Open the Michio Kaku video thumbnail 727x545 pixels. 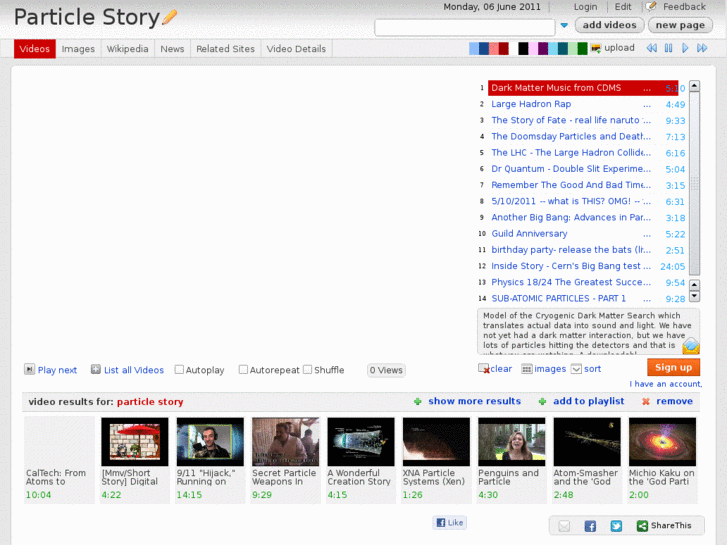pos(662,442)
